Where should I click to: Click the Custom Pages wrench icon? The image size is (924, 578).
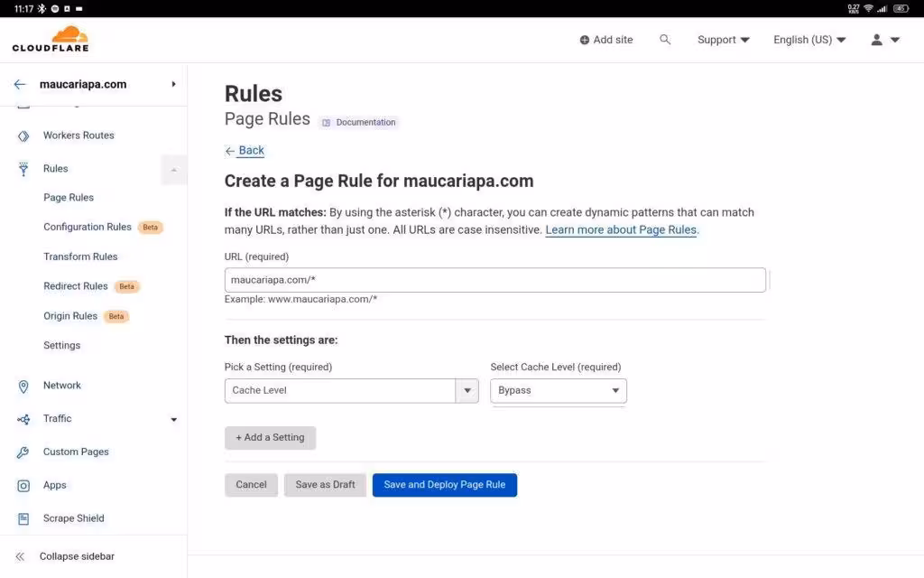point(23,452)
